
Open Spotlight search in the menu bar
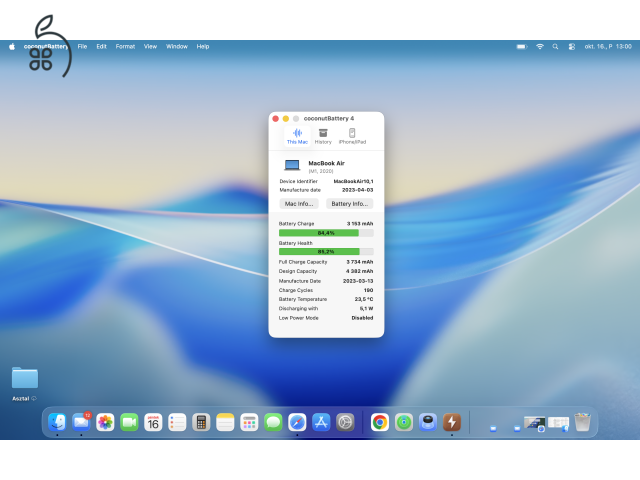tap(555, 47)
